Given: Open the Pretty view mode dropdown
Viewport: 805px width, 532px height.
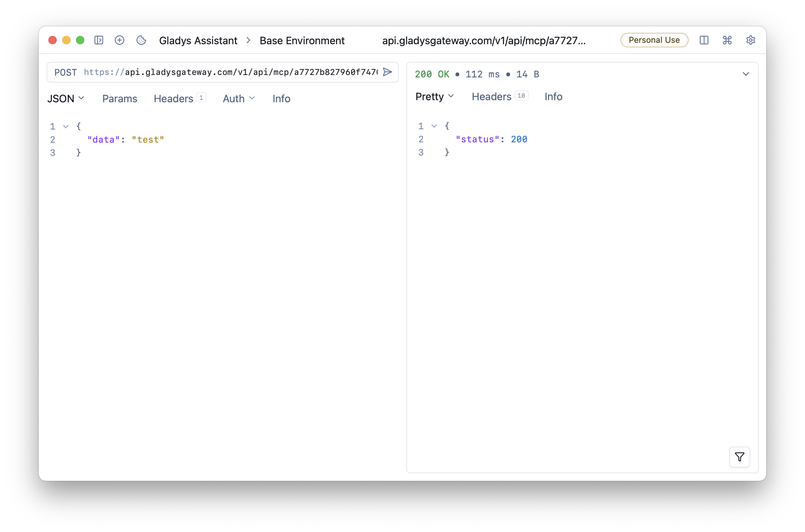Looking at the screenshot, I should pyautogui.click(x=434, y=97).
